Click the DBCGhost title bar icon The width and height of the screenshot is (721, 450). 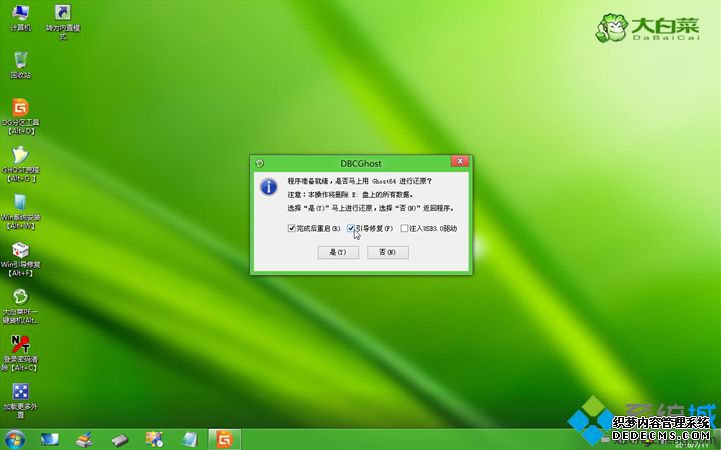coord(259,163)
